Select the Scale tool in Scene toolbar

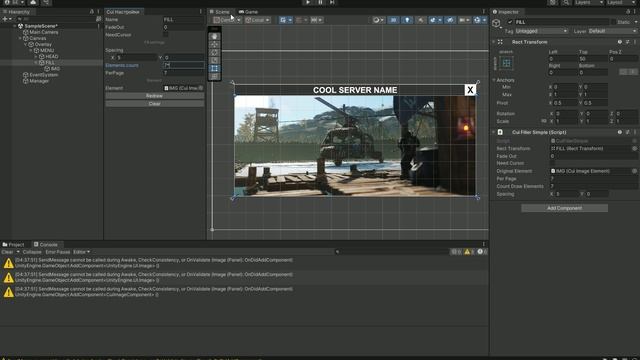tap(214, 60)
